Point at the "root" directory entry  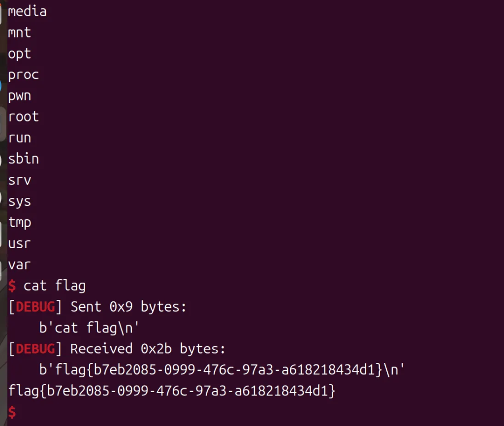coord(23,117)
